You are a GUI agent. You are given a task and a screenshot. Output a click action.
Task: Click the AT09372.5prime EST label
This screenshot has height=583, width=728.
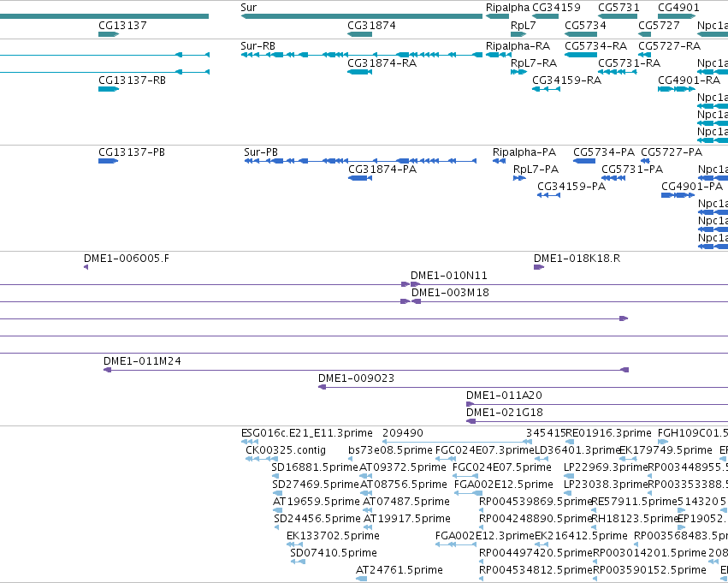click(x=403, y=467)
